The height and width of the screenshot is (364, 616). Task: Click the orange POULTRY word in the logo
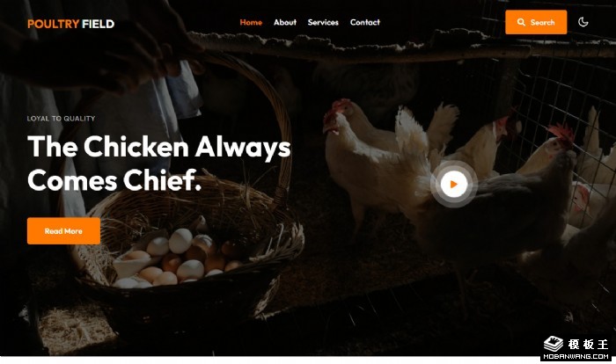[x=54, y=24]
